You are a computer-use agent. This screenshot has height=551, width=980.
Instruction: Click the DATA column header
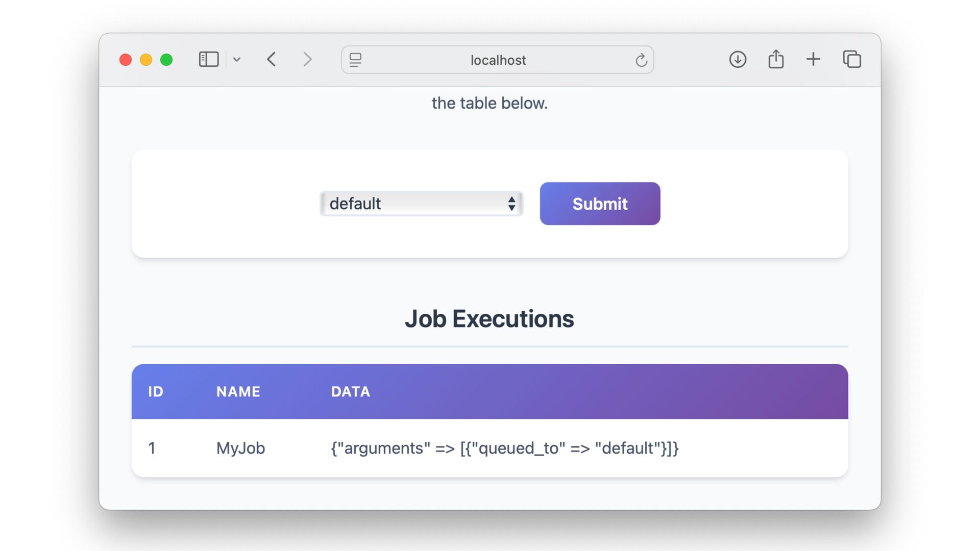[x=351, y=391]
